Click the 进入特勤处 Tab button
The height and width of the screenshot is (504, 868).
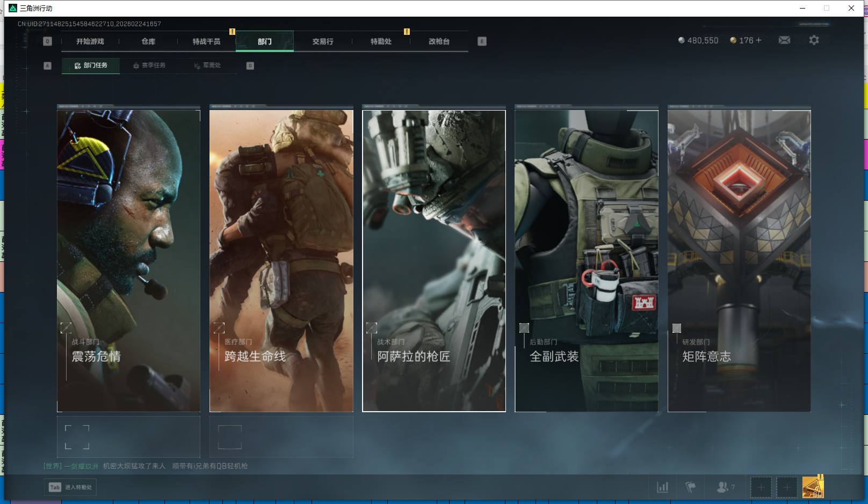coord(70,487)
